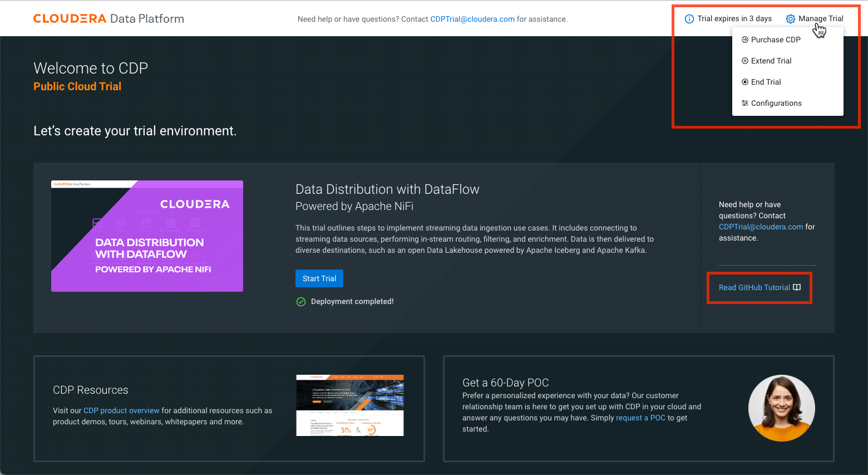Click the CDP Resources heading
The width and height of the screenshot is (868, 475).
click(x=91, y=390)
